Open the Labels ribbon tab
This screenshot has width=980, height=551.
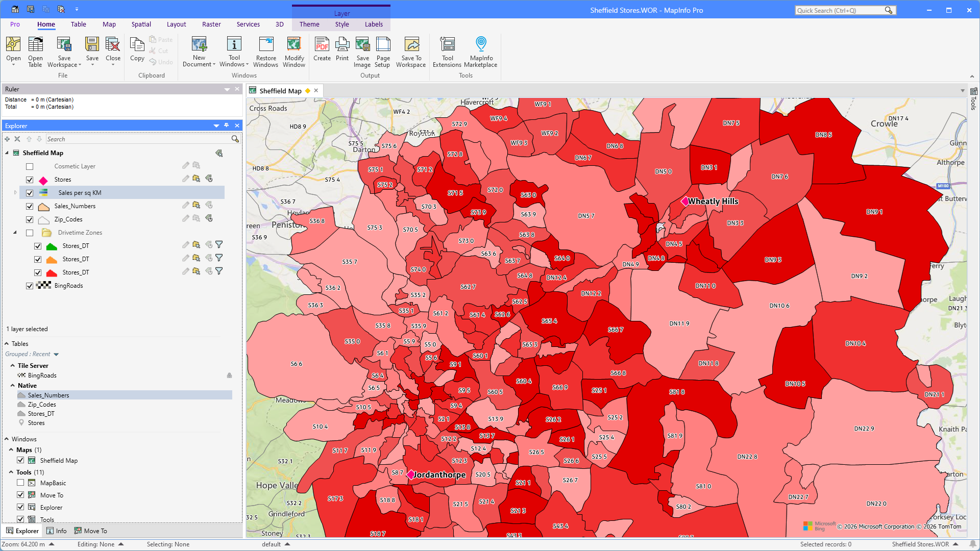pyautogui.click(x=374, y=24)
